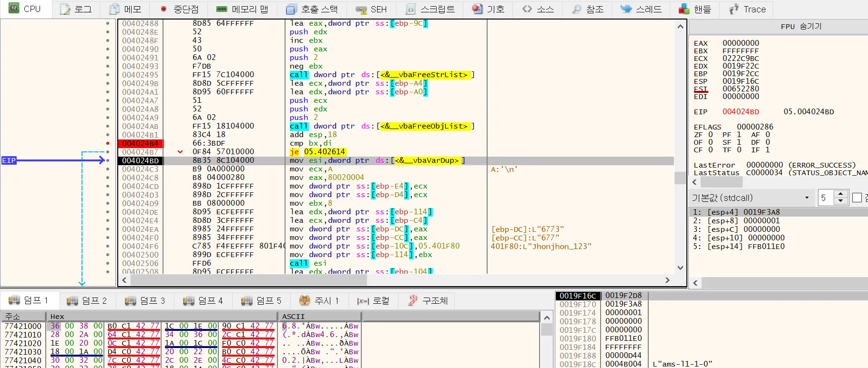Open the 메모리 맵 memory map icon
This screenshot has width=868, height=368.
[x=222, y=9]
